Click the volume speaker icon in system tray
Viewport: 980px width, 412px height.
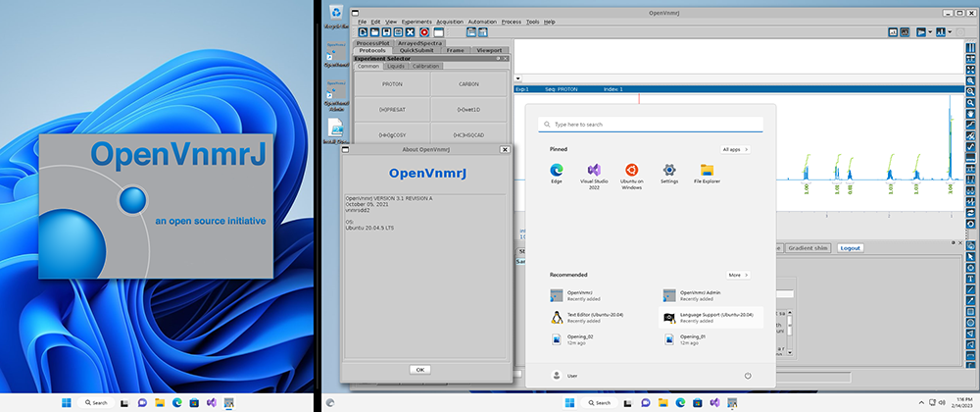click(x=942, y=402)
